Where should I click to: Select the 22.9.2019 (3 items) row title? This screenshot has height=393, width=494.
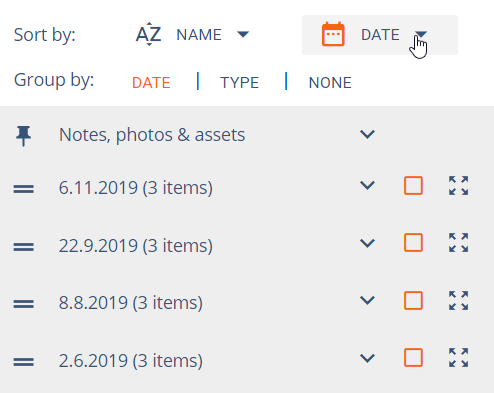tap(136, 246)
